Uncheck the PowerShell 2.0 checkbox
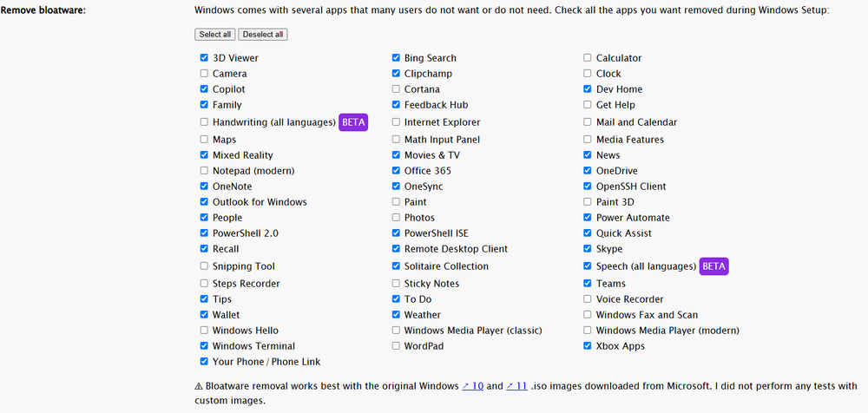This screenshot has width=868, height=413. click(204, 233)
